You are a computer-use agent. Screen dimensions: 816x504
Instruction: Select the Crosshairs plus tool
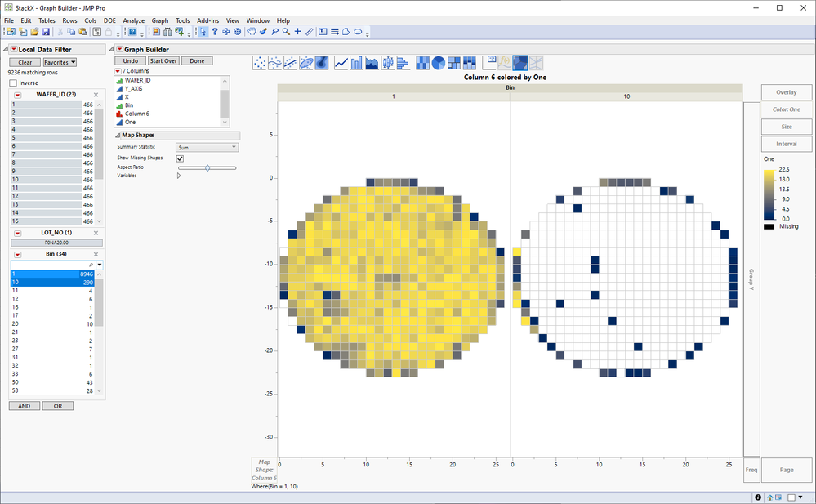(x=297, y=32)
